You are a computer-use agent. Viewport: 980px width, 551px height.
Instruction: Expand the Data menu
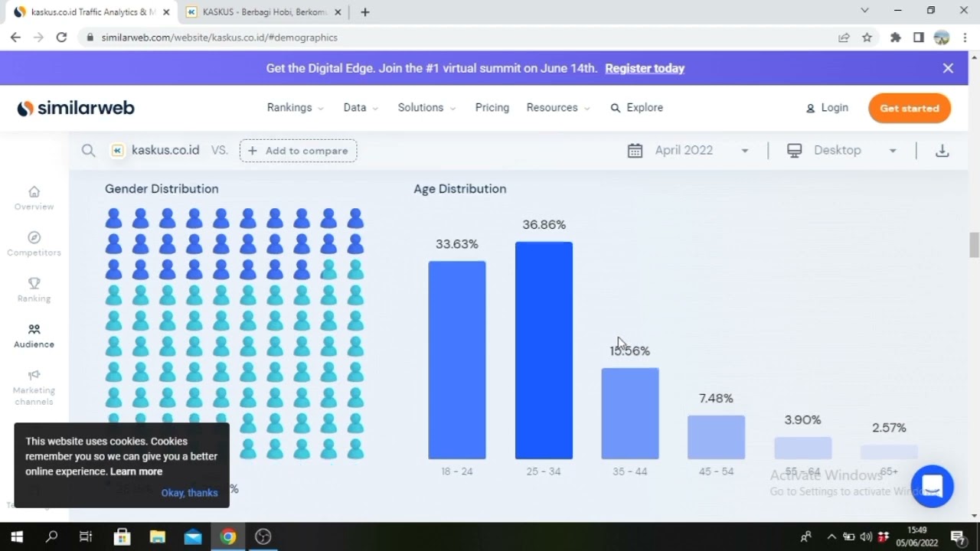(361, 108)
